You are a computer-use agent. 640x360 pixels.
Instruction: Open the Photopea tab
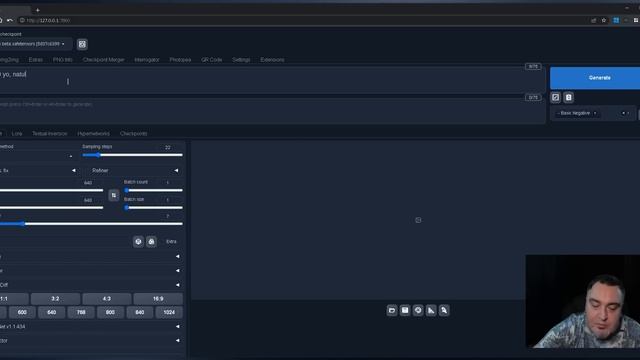pyautogui.click(x=180, y=60)
